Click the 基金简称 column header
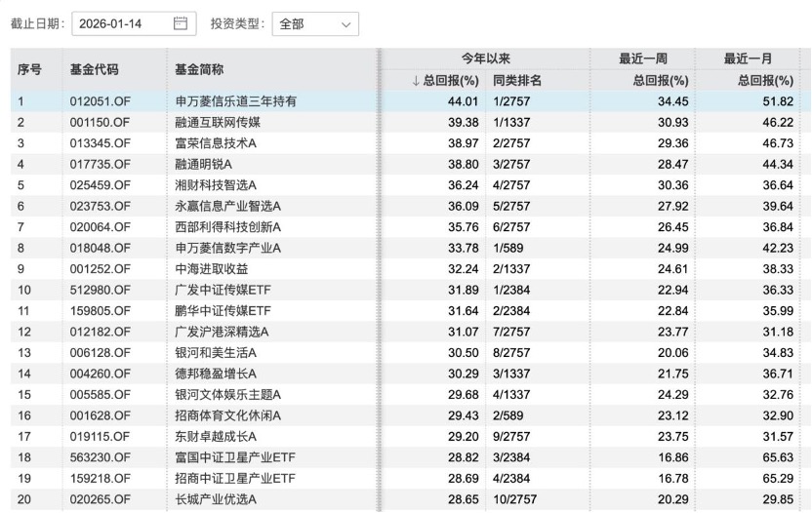The image size is (812, 513). pos(199,69)
